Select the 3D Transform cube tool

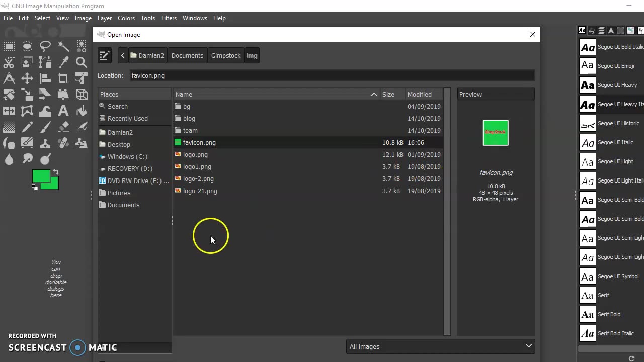coord(82,95)
